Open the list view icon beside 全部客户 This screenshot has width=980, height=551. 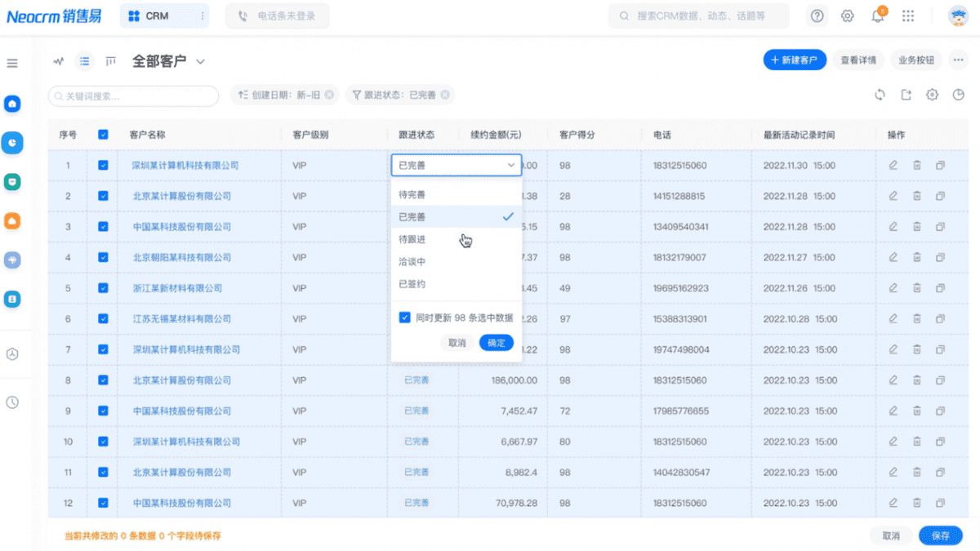point(84,60)
